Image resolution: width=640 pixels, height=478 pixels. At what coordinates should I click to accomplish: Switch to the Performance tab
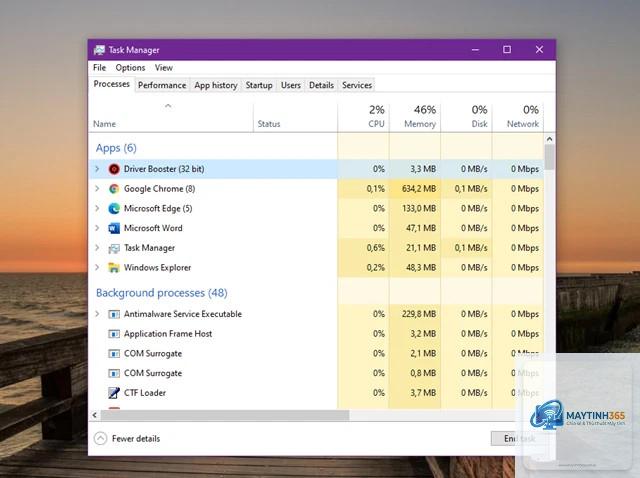(x=162, y=85)
